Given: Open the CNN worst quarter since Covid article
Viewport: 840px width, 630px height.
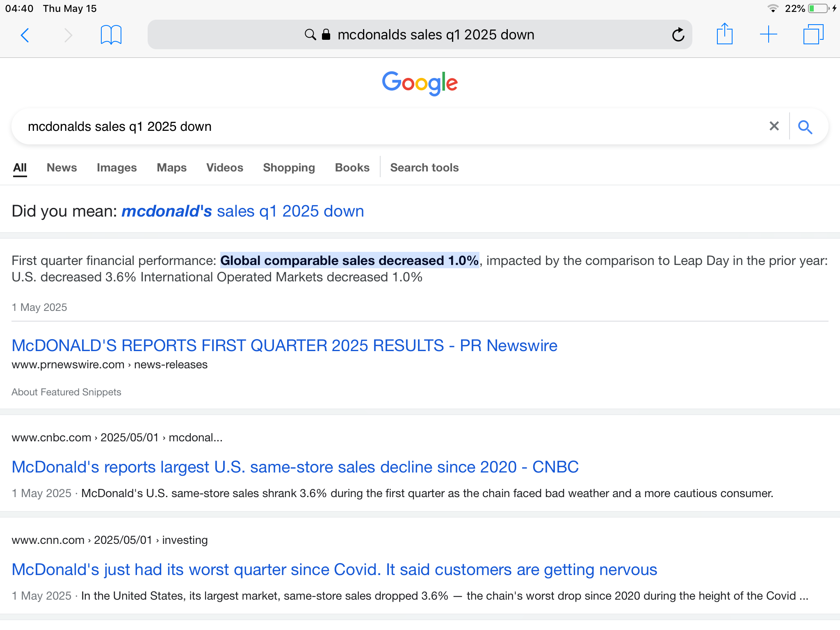Looking at the screenshot, I should [x=334, y=570].
